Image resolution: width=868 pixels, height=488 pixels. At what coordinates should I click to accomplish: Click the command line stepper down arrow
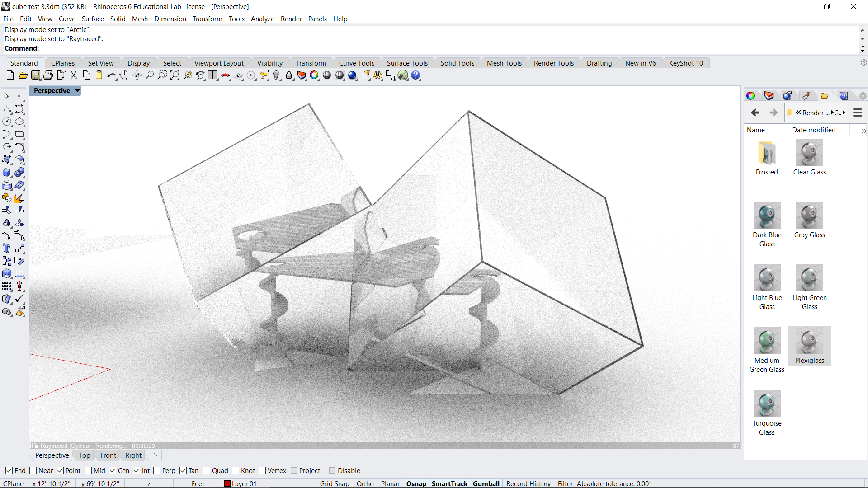point(863,51)
